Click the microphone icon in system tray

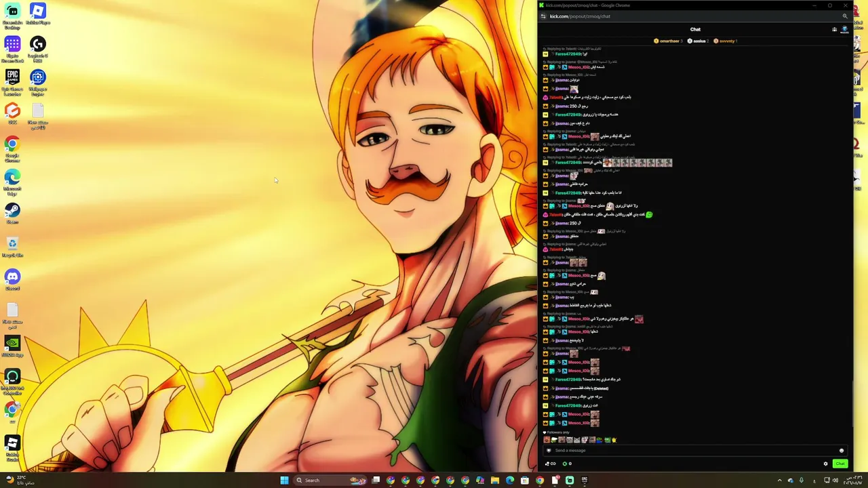click(802, 481)
